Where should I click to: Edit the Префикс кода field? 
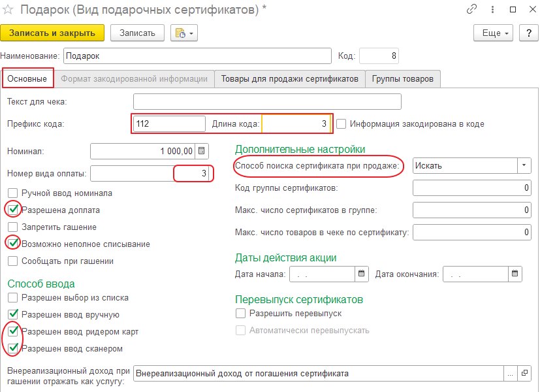tap(169, 123)
